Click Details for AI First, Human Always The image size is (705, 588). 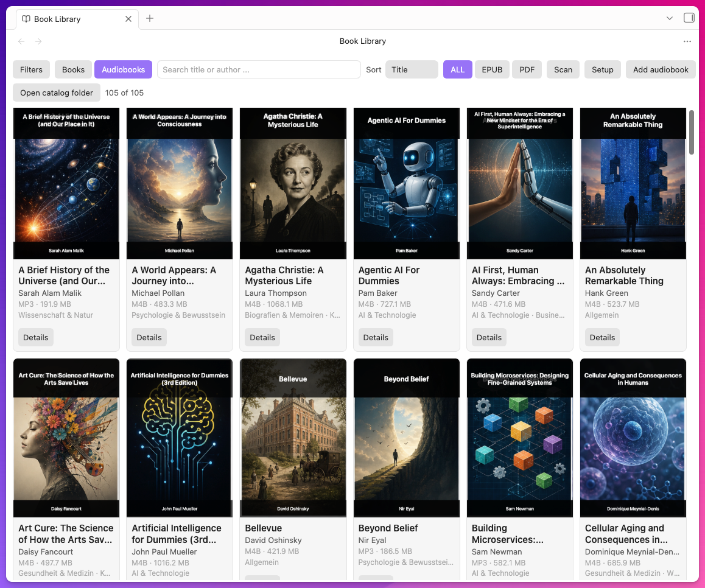tap(489, 337)
